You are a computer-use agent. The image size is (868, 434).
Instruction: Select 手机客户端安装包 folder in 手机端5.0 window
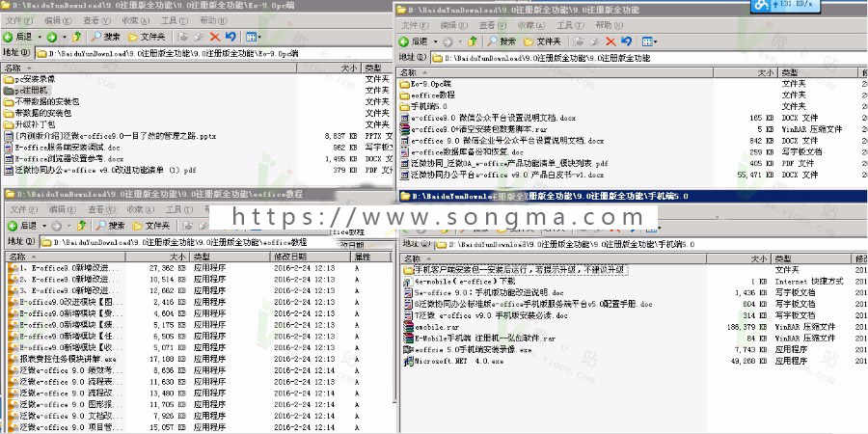[514, 270]
